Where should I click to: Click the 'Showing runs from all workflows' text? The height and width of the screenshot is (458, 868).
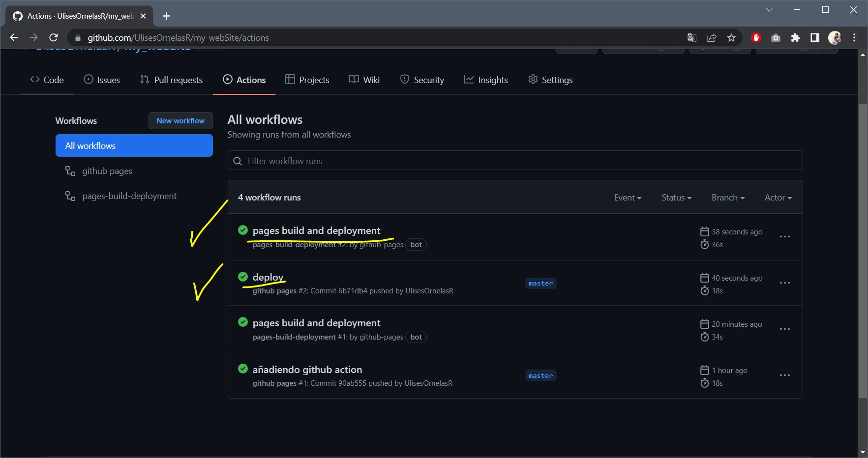289,135
